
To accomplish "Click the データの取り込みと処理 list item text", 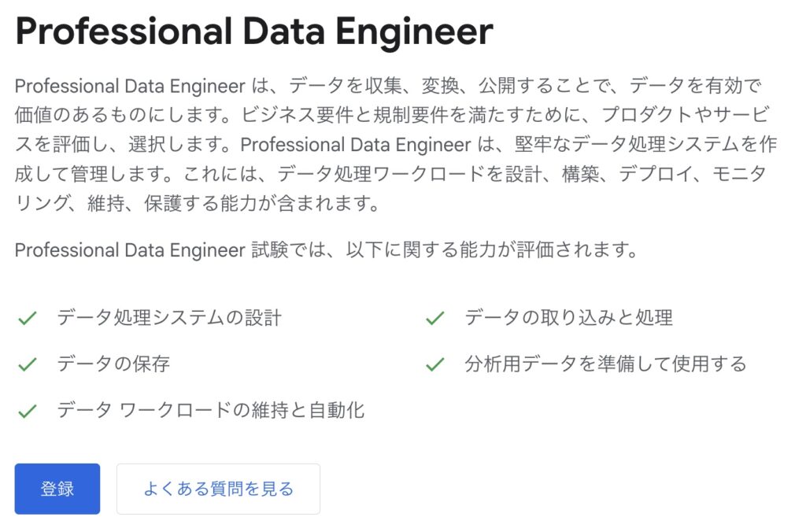I will coord(568,318).
